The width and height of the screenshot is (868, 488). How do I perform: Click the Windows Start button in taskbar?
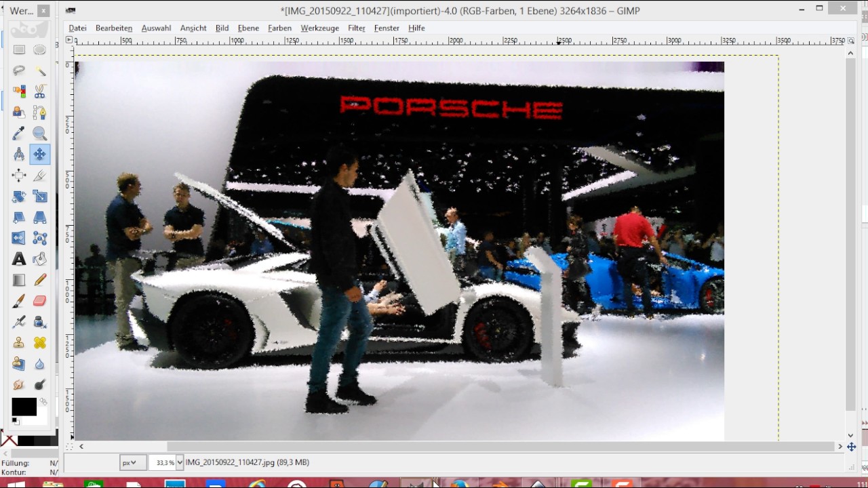(x=15, y=484)
